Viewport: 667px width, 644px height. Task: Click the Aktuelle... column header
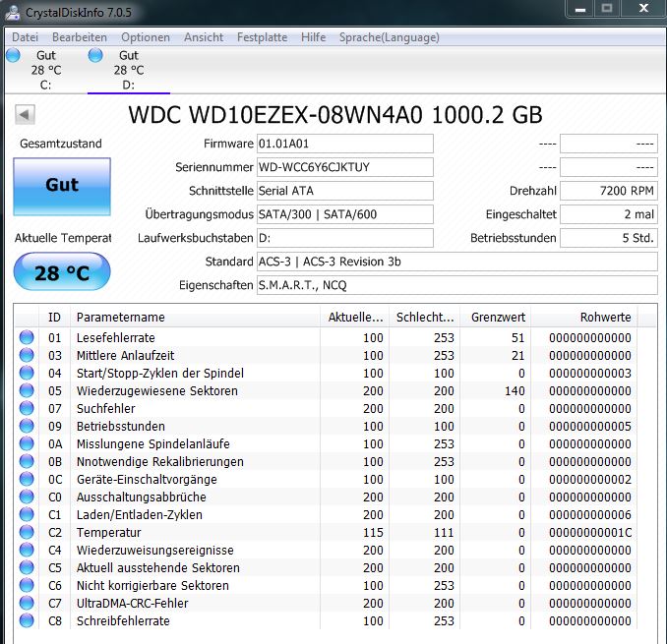[x=355, y=318]
